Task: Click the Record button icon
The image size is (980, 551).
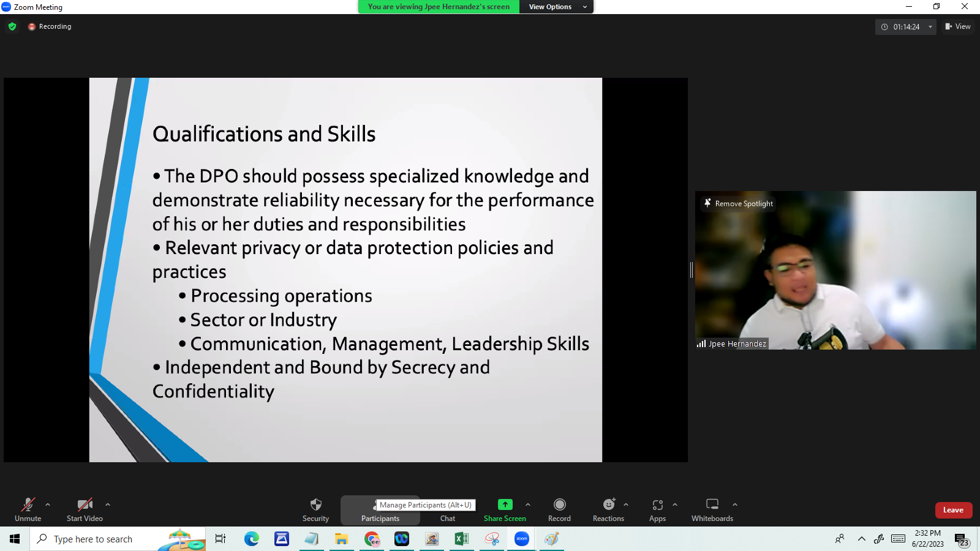Action: pyautogui.click(x=559, y=504)
